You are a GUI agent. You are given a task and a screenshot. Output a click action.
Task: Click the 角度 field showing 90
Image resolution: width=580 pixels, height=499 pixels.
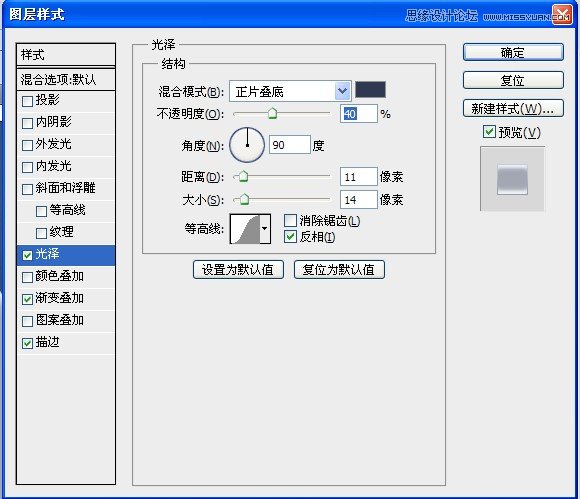(x=289, y=145)
